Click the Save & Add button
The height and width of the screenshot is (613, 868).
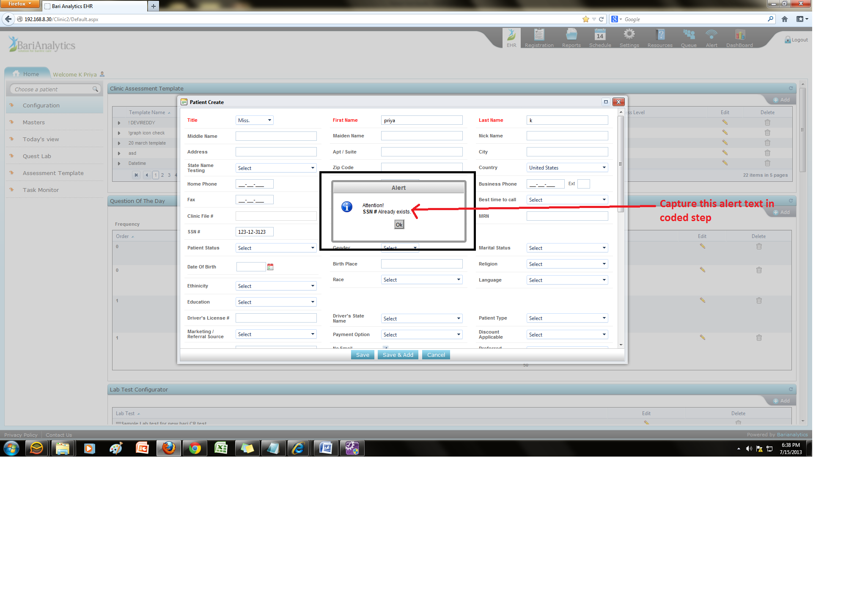(x=398, y=355)
